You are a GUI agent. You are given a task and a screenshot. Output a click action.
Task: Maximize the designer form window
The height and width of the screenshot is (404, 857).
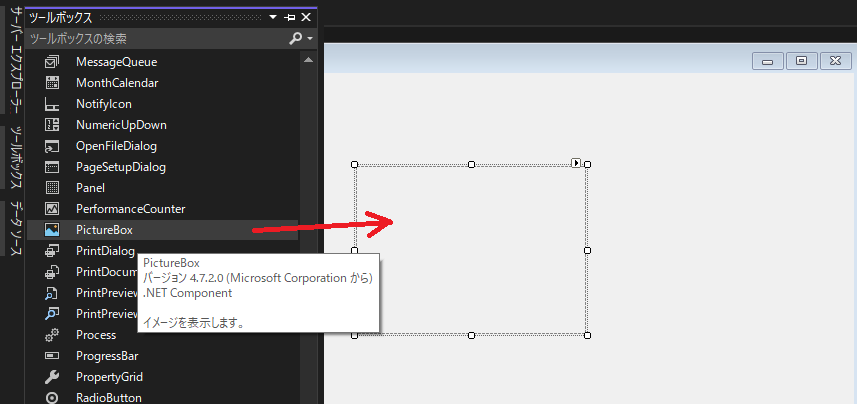click(x=801, y=61)
